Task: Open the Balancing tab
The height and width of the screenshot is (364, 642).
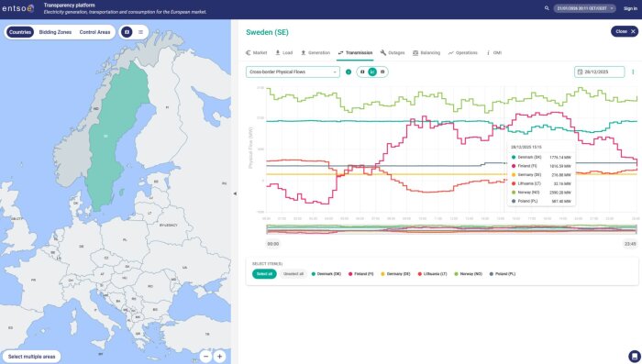Action: (x=426, y=53)
